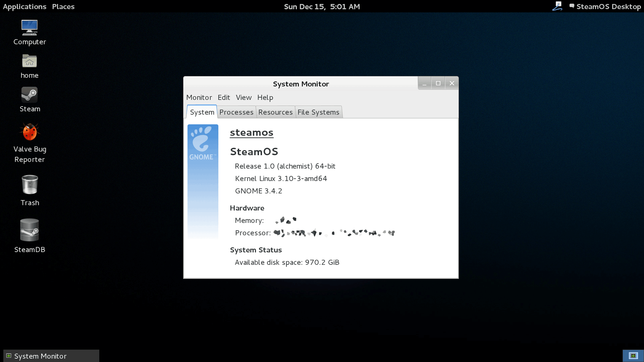Open the Applications menu
This screenshot has width=644, height=362.
click(x=24, y=6)
